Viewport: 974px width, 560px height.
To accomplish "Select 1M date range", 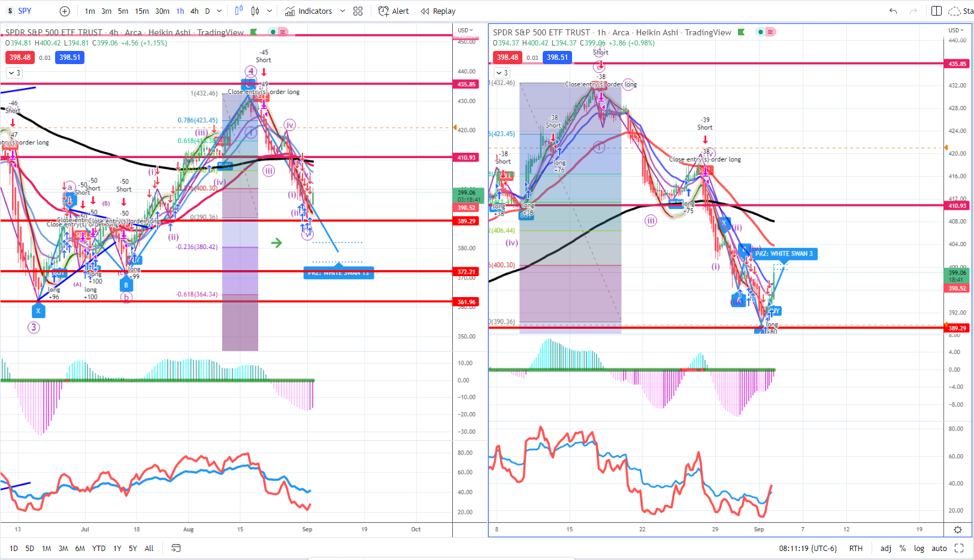I will coord(47,548).
